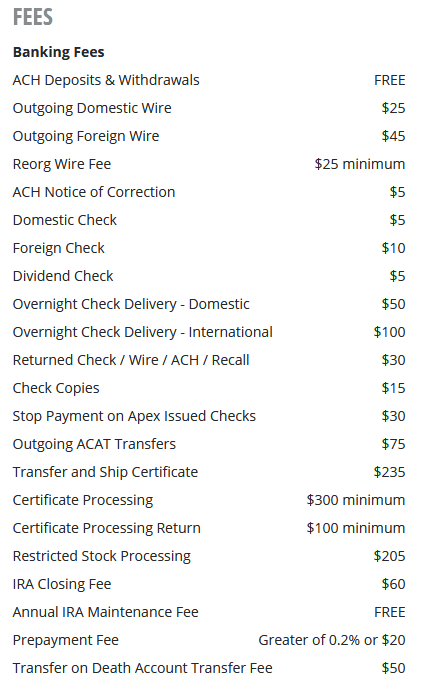Click the Annual IRA Maintenance Fee label

(x=106, y=612)
